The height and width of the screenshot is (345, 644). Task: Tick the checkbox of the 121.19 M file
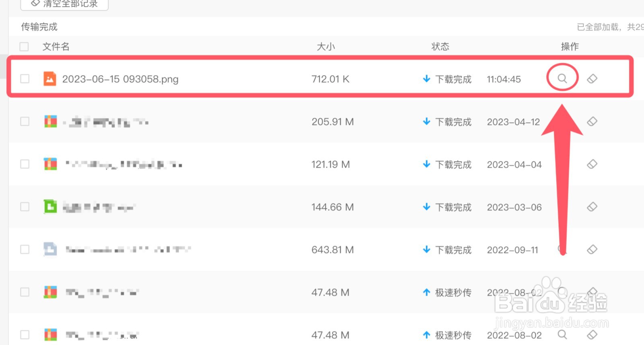click(x=25, y=164)
